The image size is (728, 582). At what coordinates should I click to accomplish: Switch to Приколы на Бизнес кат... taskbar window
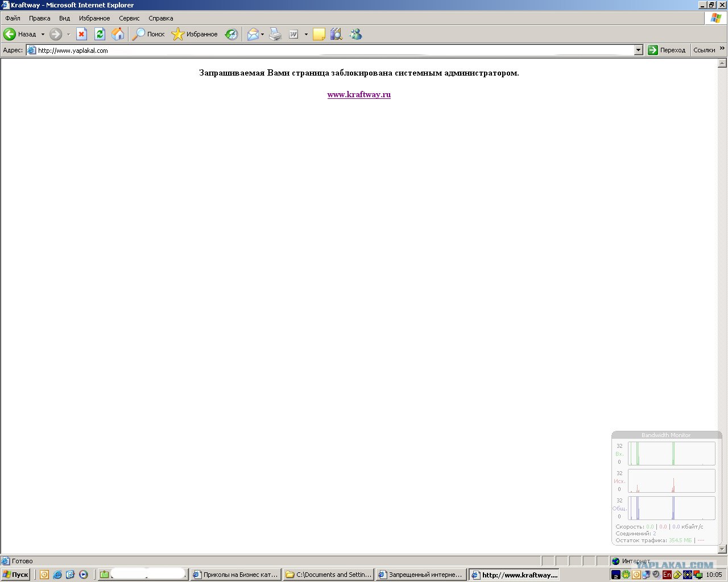pos(235,575)
